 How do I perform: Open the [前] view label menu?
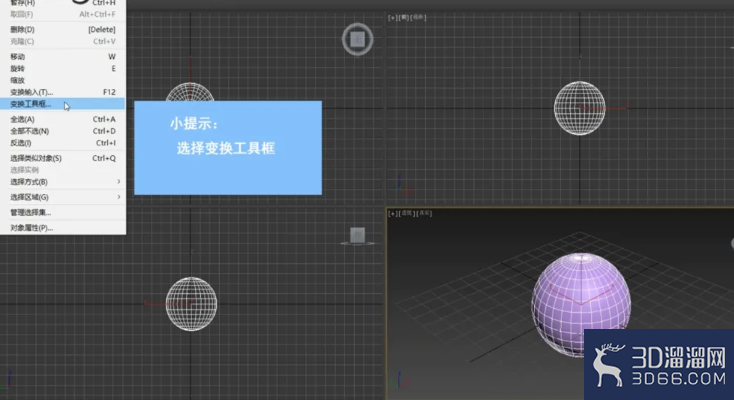click(x=403, y=18)
